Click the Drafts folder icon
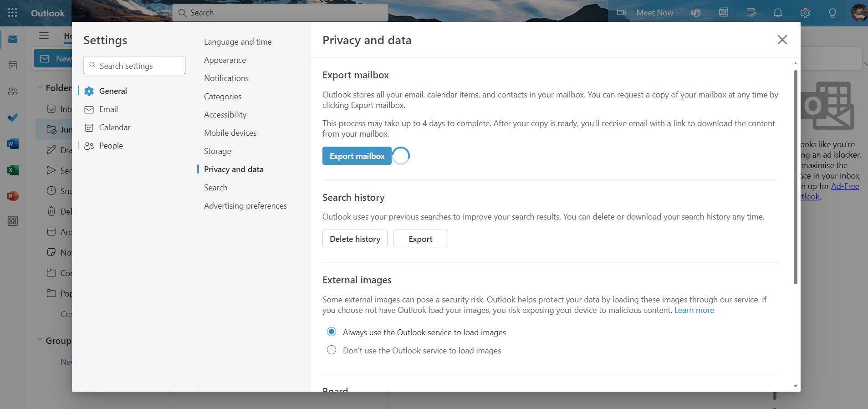The height and width of the screenshot is (409, 868). pyautogui.click(x=51, y=150)
